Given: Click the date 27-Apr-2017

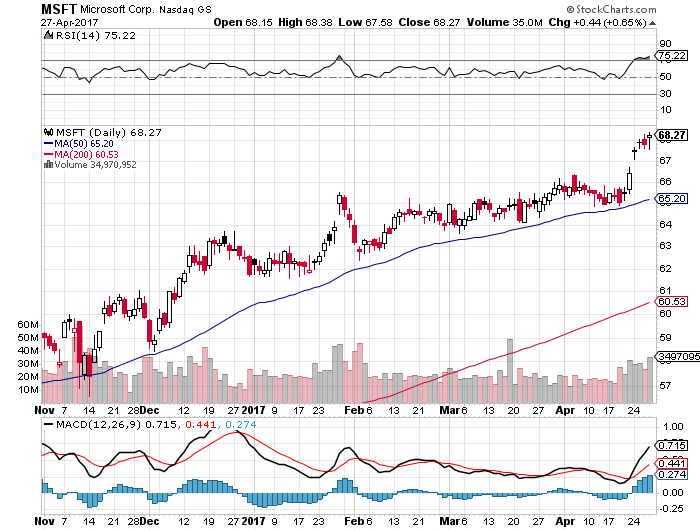Looking at the screenshot, I should click(69, 22).
